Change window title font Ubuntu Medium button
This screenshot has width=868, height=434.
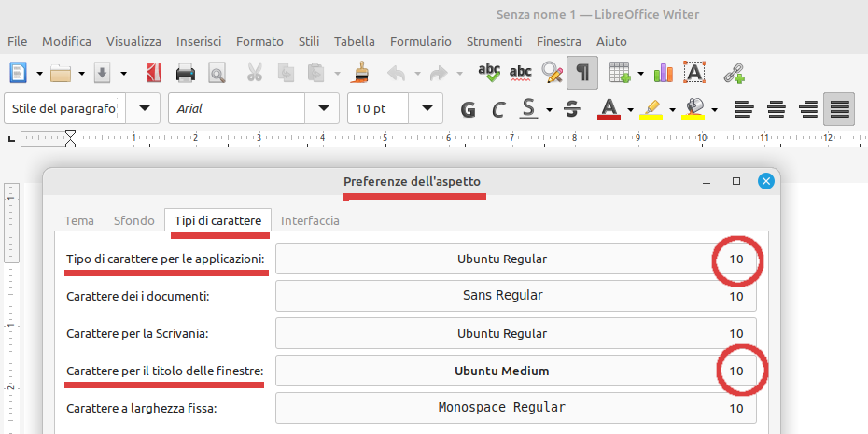(x=516, y=371)
